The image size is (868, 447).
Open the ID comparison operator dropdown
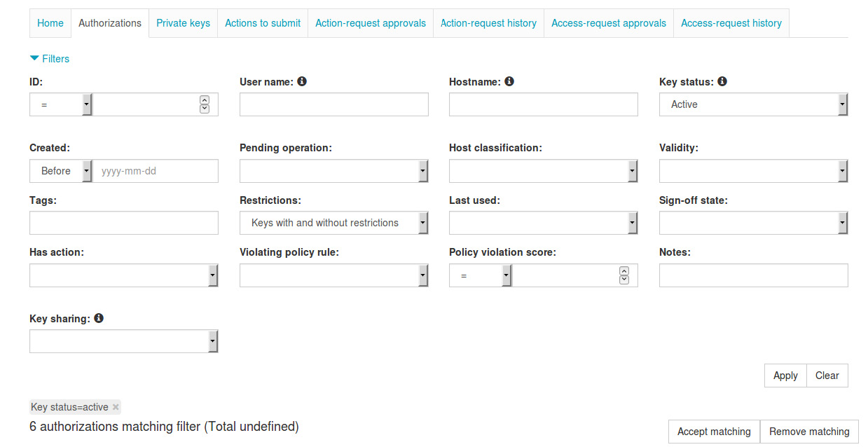pos(61,104)
